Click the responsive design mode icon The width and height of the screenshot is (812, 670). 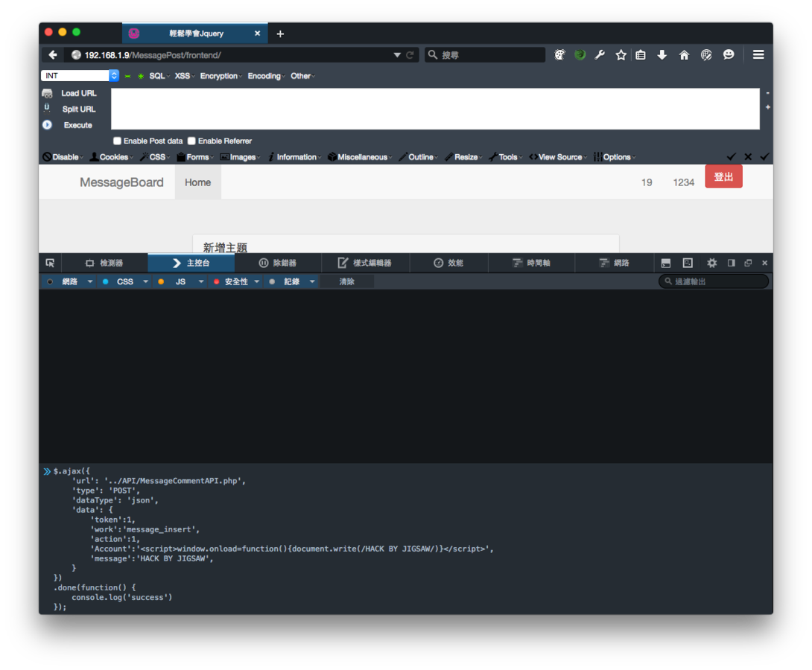(x=688, y=263)
